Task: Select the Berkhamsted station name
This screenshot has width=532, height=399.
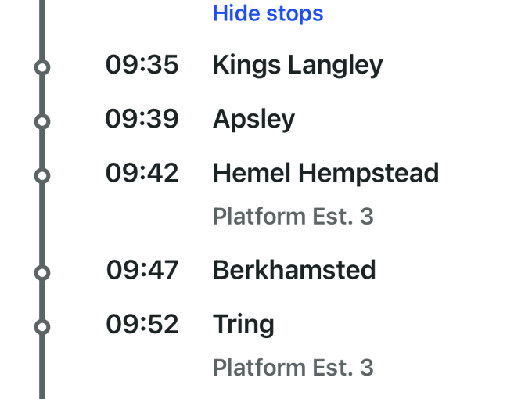Action: click(294, 271)
